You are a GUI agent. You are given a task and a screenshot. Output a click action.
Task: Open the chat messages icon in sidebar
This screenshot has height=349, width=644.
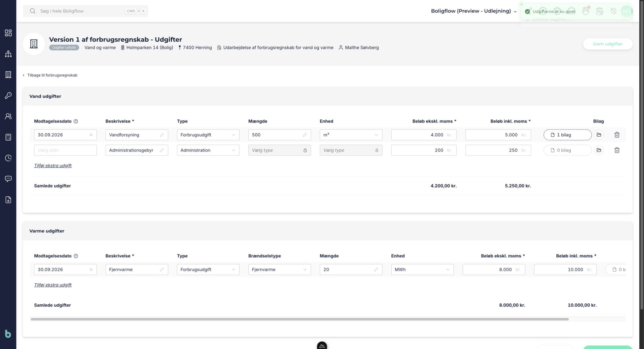[x=8, y=179]
